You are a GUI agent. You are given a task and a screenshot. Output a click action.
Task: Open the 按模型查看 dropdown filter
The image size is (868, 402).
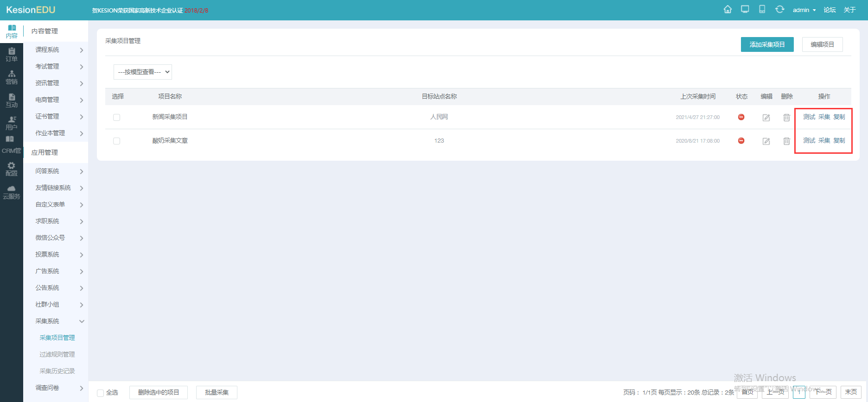143,72
